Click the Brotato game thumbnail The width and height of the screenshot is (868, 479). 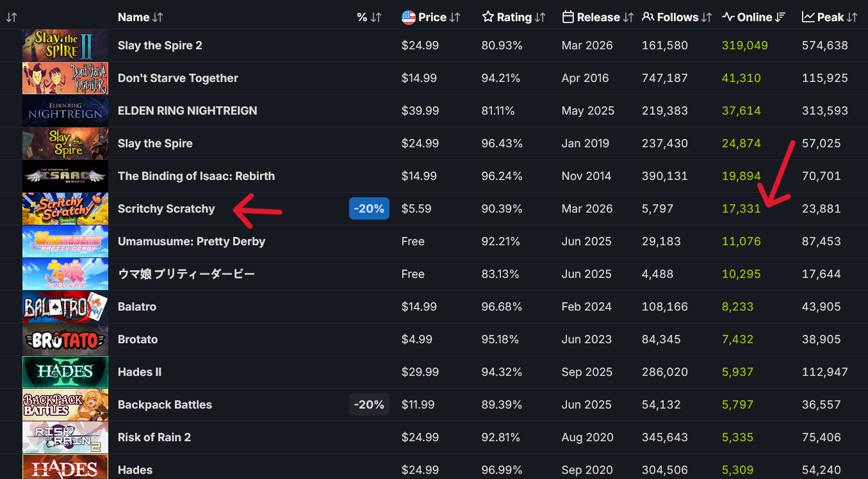[65, 339]
